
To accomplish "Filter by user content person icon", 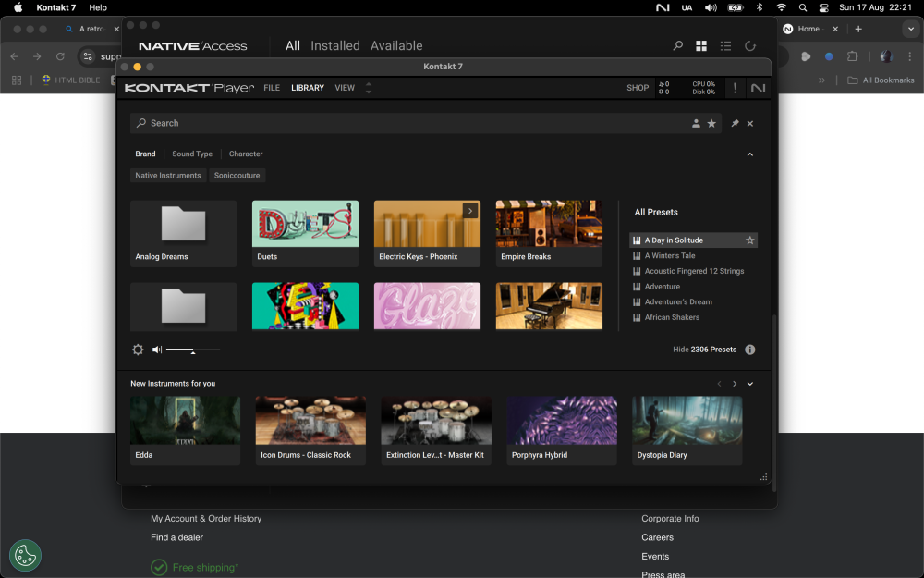I will point(696,123).
